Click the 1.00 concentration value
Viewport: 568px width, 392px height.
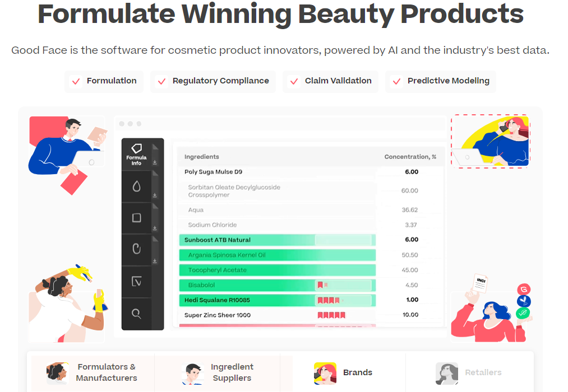pos(412,300)
